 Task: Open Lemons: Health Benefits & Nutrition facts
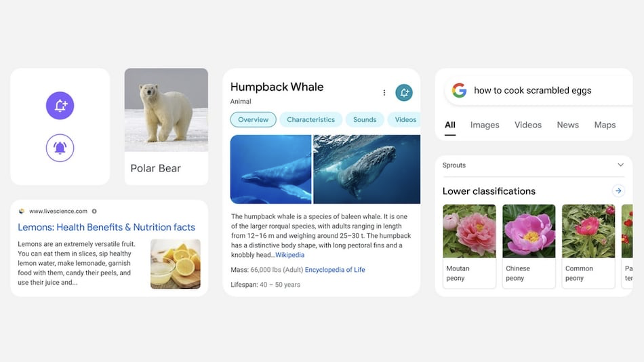[106, 227]
